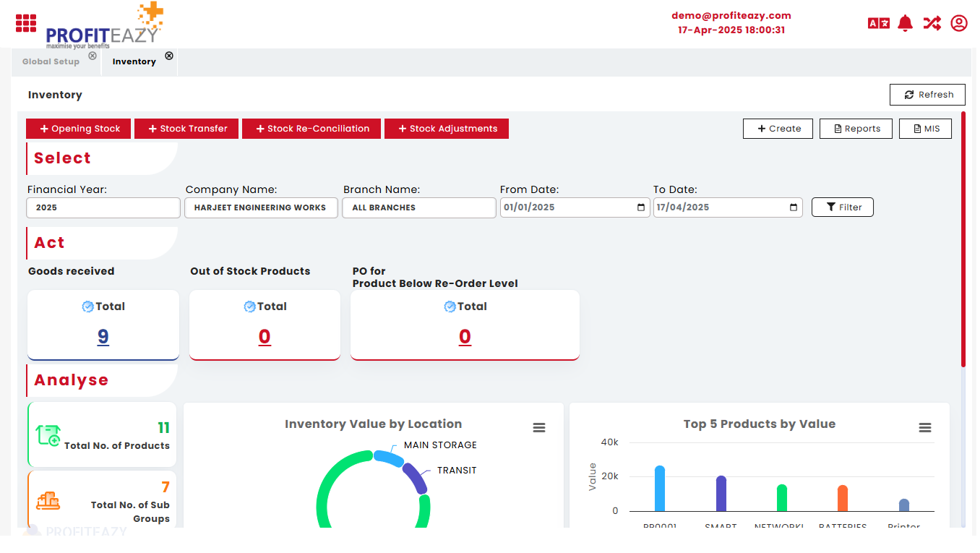Select the Inventory tab
This screenshot has height=553, width=980.
tap(134, 62)
